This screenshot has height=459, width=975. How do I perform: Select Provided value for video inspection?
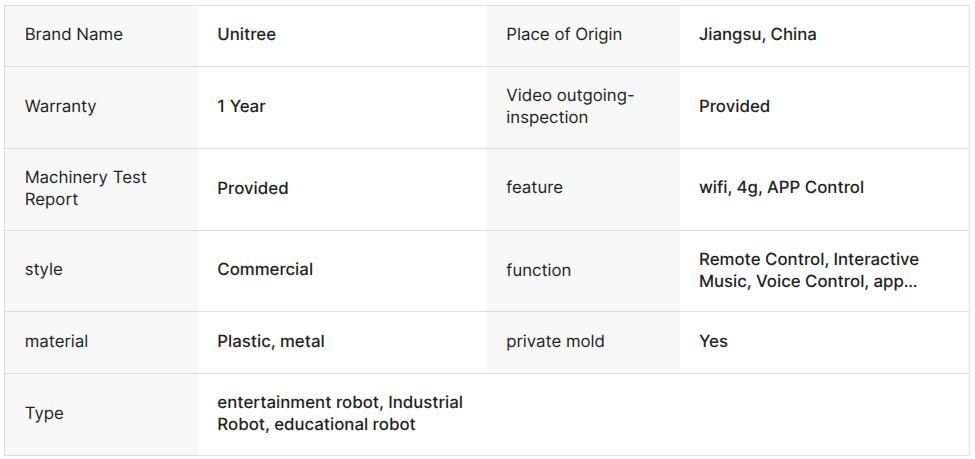point(734,107)
